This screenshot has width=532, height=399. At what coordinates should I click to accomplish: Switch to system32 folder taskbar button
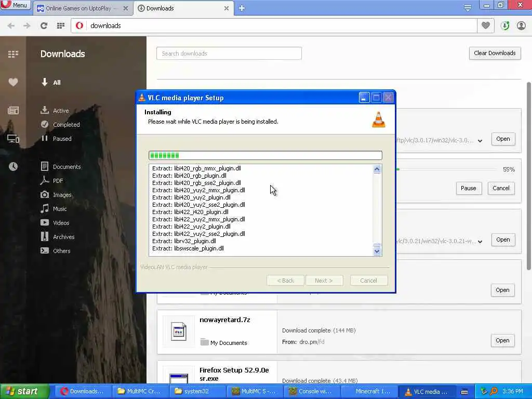click(196, 392)
